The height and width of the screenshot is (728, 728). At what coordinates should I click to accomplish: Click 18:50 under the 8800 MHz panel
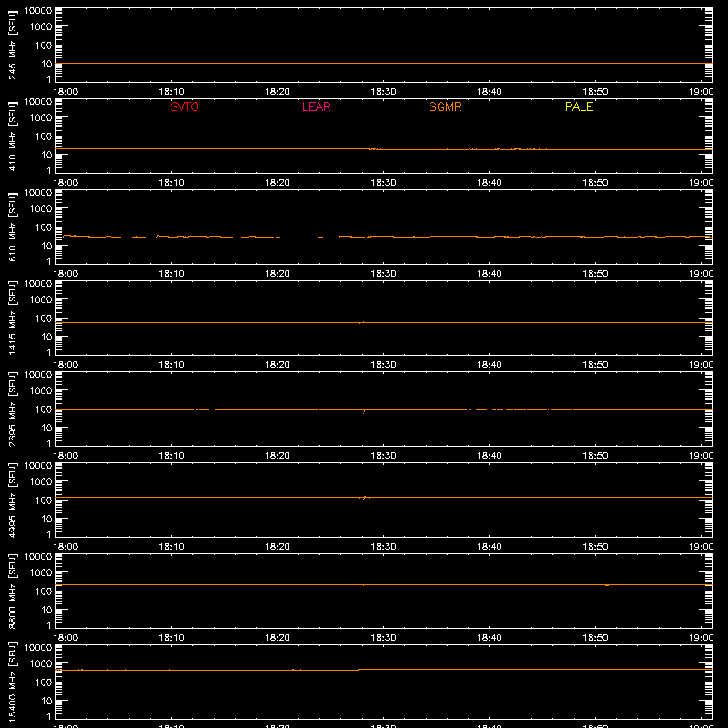[x=595, y=638]
